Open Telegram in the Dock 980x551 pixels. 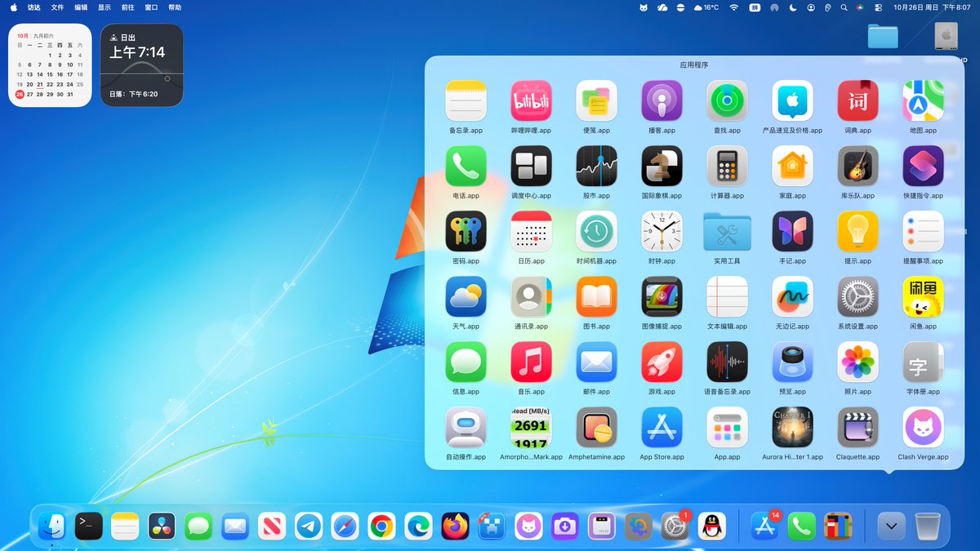(x=309, y=527)
